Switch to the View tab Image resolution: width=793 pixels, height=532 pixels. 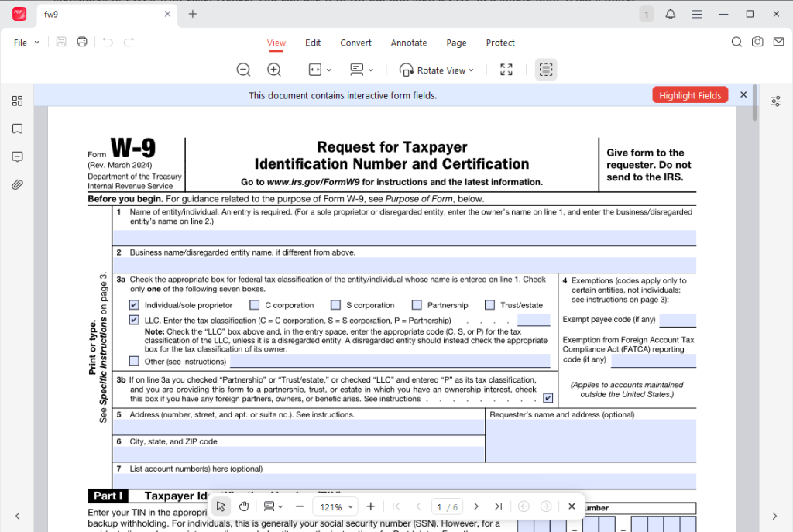click(x=276, y=43)
